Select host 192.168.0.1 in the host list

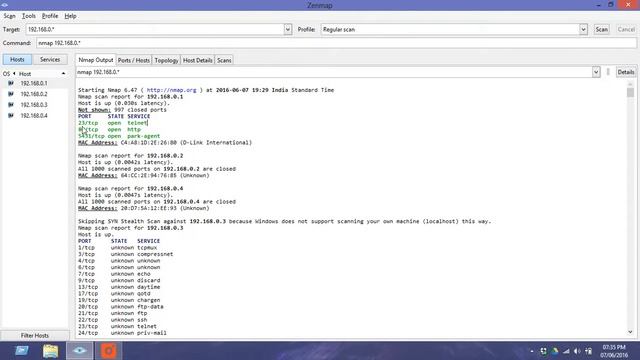tap(34, 83)
